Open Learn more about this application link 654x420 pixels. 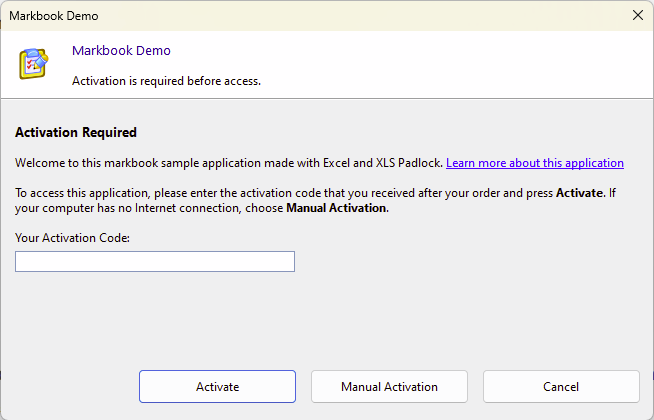[535, 163]
